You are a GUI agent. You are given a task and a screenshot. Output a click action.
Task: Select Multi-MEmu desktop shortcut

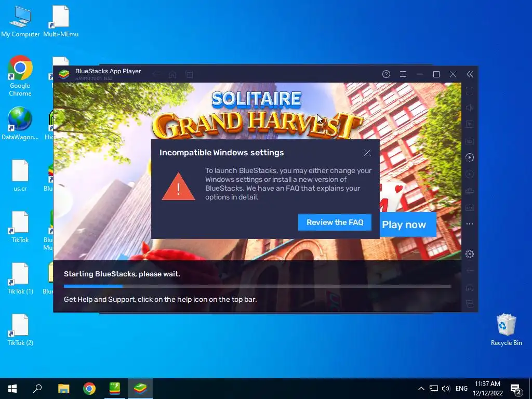click(61, 22)
